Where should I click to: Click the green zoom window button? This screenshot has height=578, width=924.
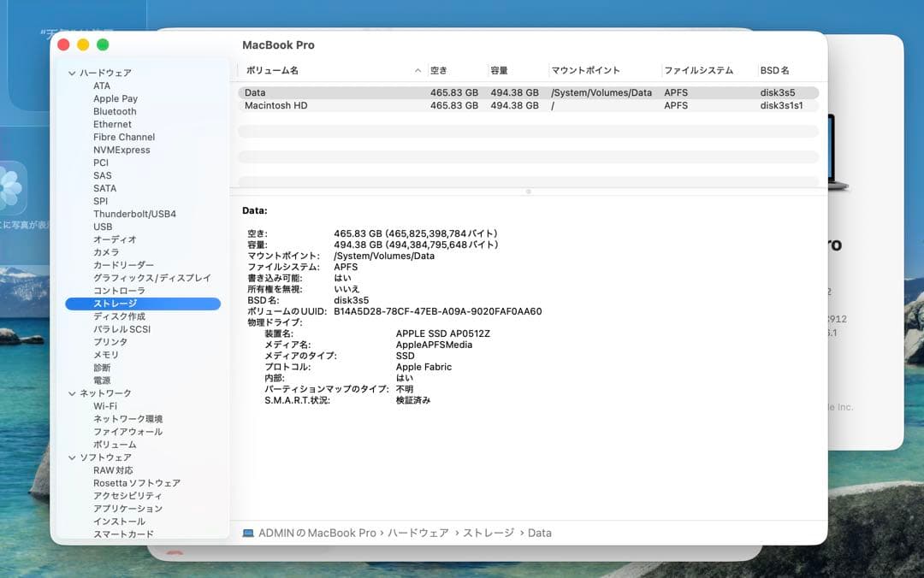[x=103, y=44]
